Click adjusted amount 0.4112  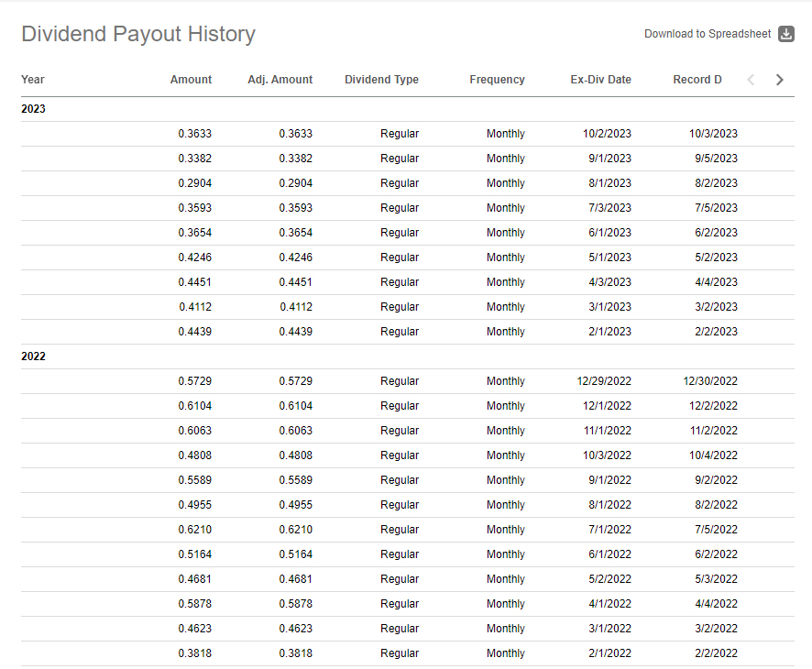296,307
